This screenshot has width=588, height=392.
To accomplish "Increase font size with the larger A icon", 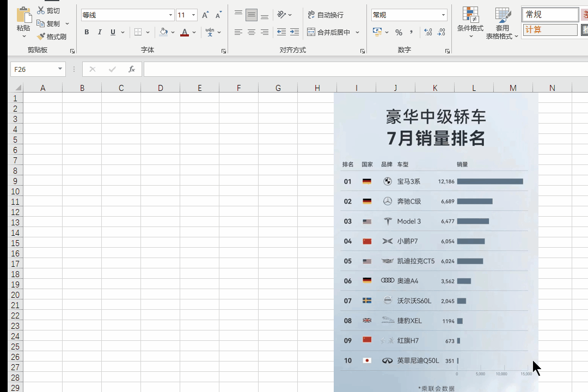I will (x=205, y=15).
